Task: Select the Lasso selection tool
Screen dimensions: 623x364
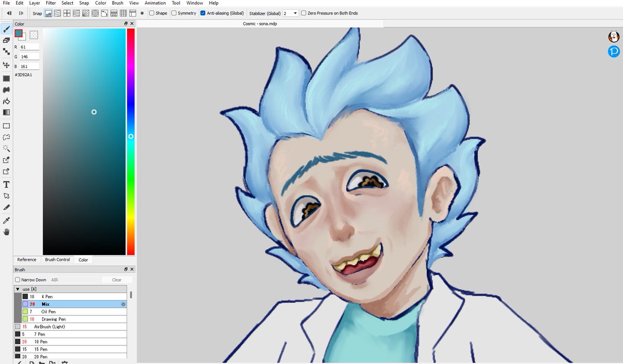Action: tap(6, 137)
